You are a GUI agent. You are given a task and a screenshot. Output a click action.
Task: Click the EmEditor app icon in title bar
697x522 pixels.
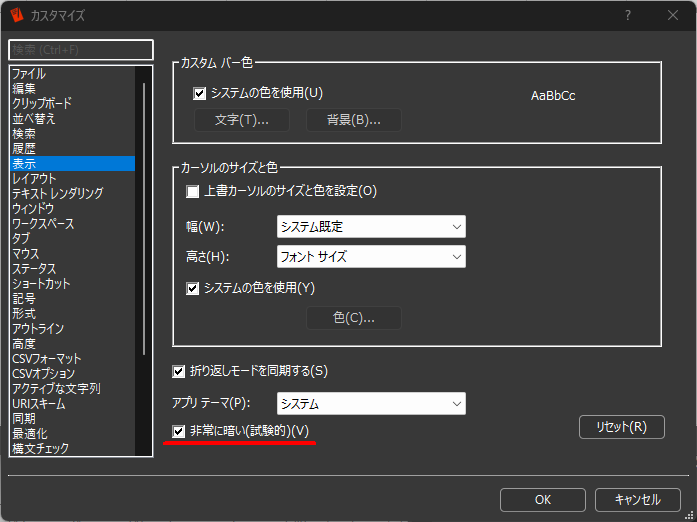pos(16,15)
